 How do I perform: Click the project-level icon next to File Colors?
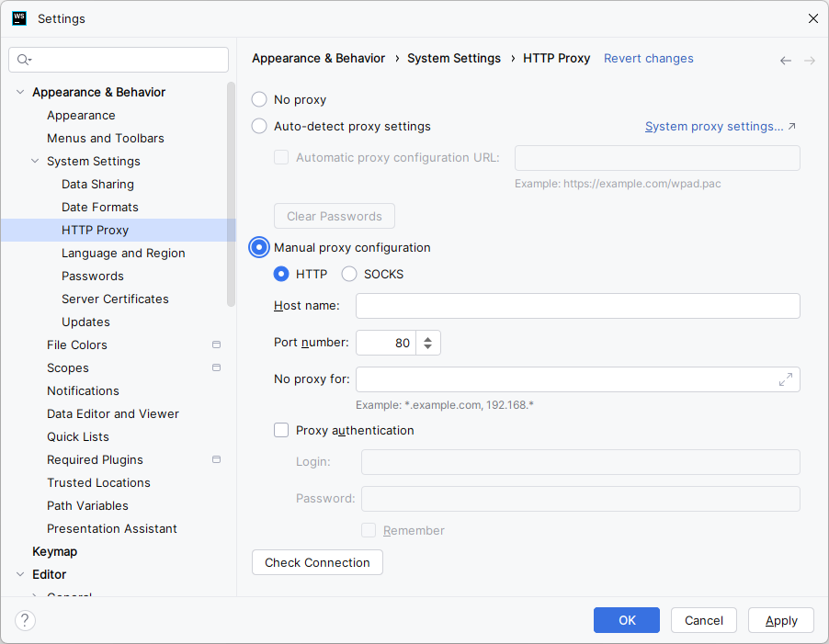[x=216, y=345]
